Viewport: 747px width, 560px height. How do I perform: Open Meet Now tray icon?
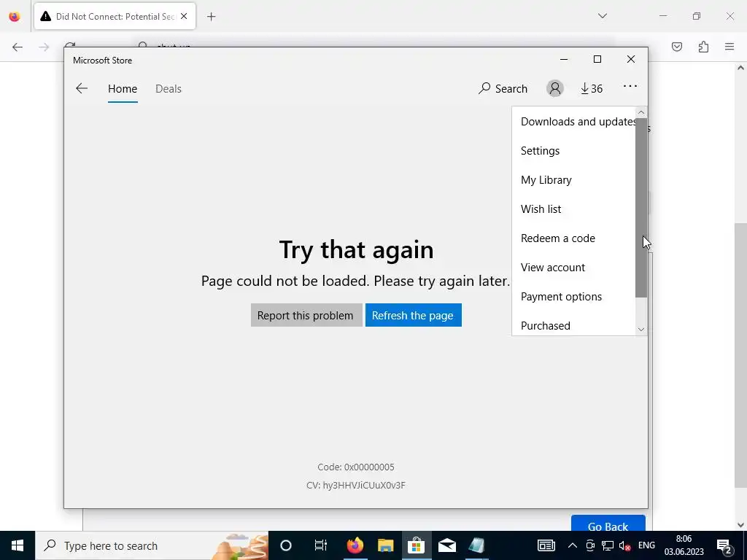click(x=589, y=545)
